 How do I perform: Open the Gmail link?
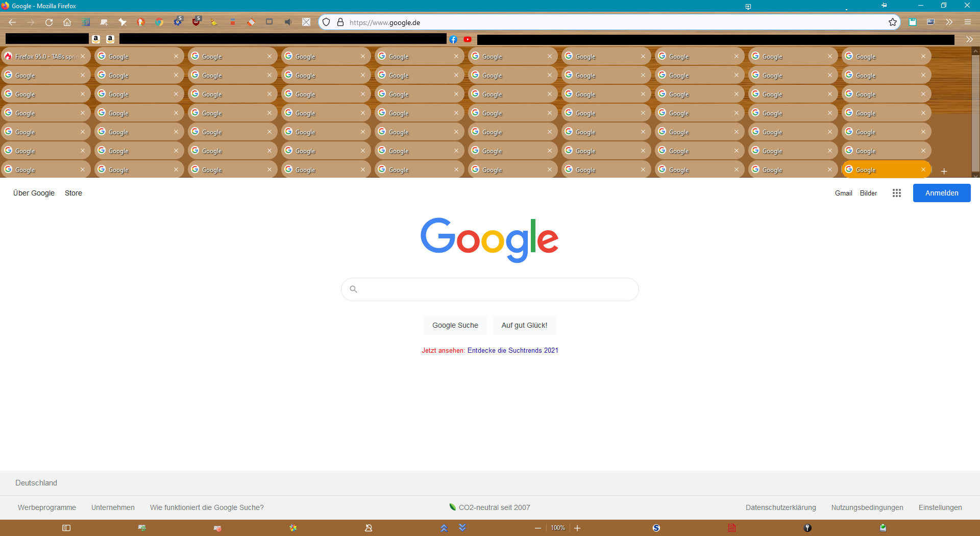click(x=844, y=193)
